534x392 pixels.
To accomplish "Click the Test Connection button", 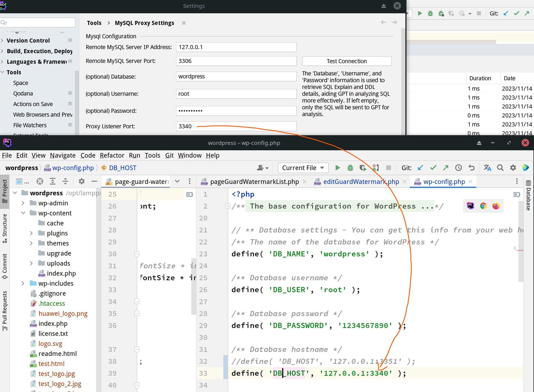I will (x=347, y=61).
